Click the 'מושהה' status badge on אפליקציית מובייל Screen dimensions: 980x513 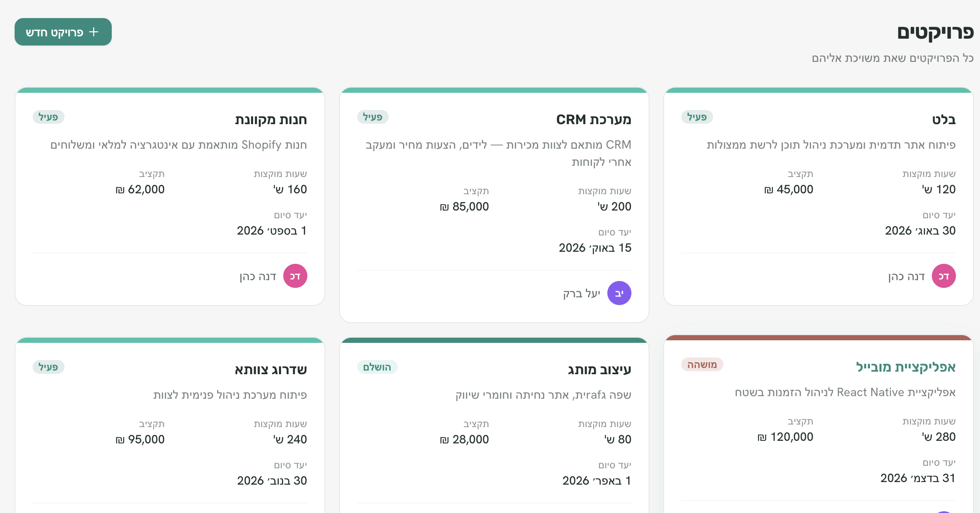(702, 364)
